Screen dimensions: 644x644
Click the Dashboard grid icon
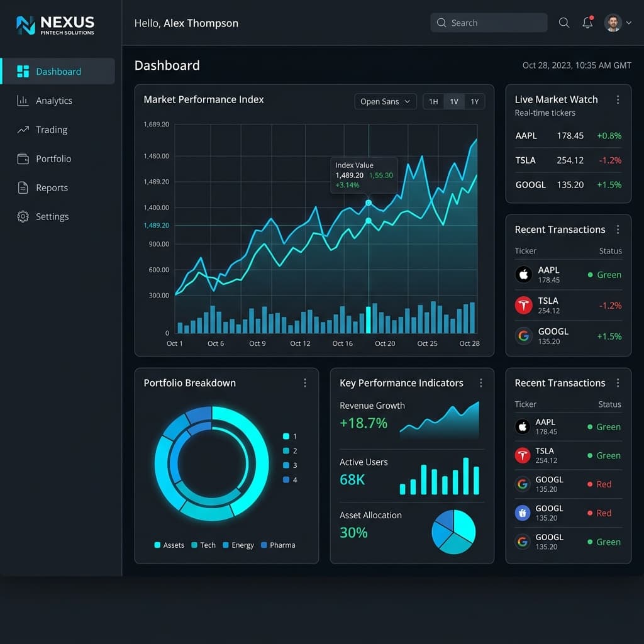pos(23,71)
